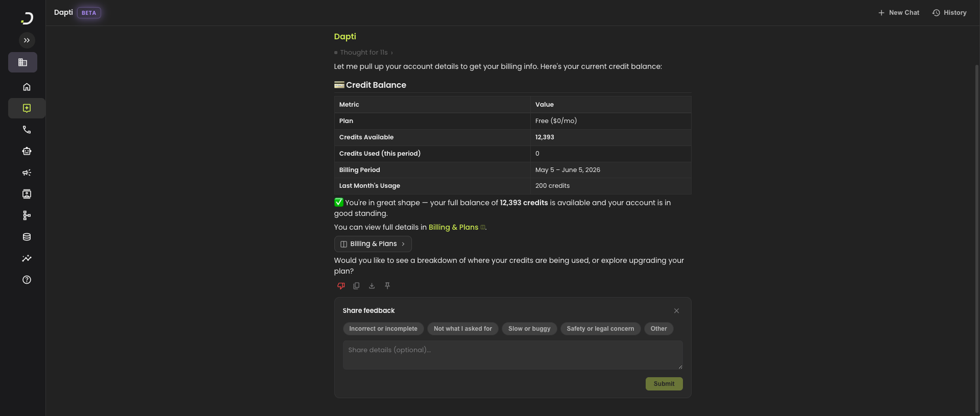Click the "May 5 – June 5, 2026" cell
Image resolution: width=980 pixels, height=416 pixels.
[611, 170]
